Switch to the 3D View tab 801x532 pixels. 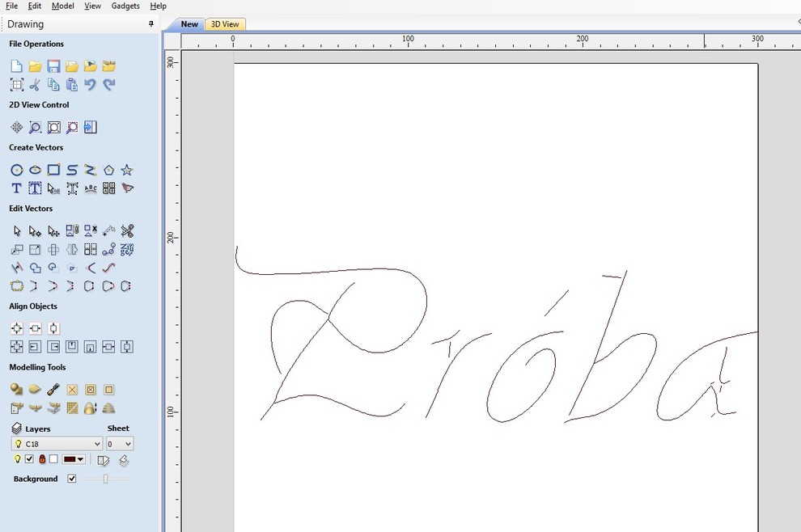click(x=225, y=24)
